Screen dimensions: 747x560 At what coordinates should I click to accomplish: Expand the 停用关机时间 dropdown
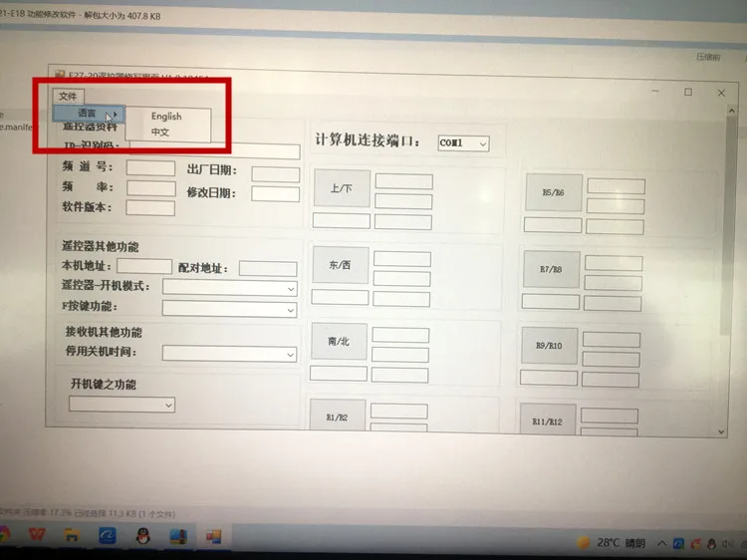coord(229,354)
